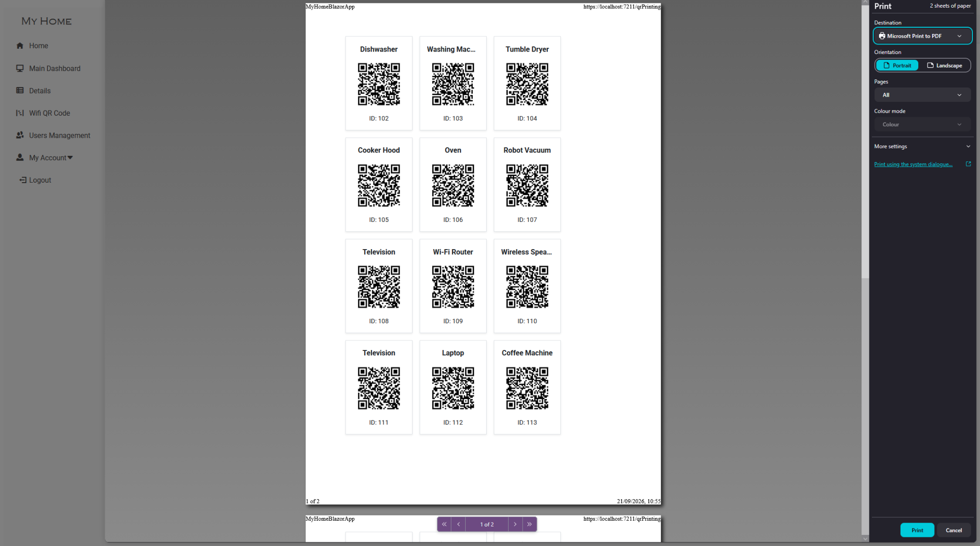980x546 pixels.
Task: Select Landscape orientation
Action: 944,66
